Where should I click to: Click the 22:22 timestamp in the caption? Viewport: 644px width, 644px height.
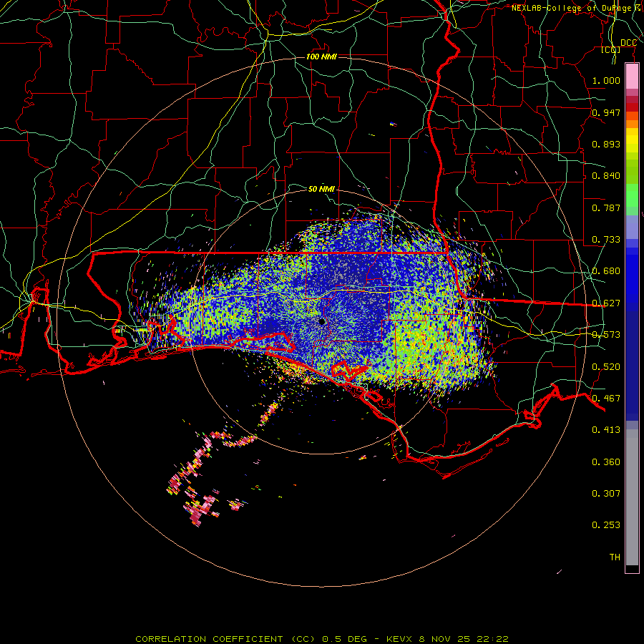[x=492, y=639]
